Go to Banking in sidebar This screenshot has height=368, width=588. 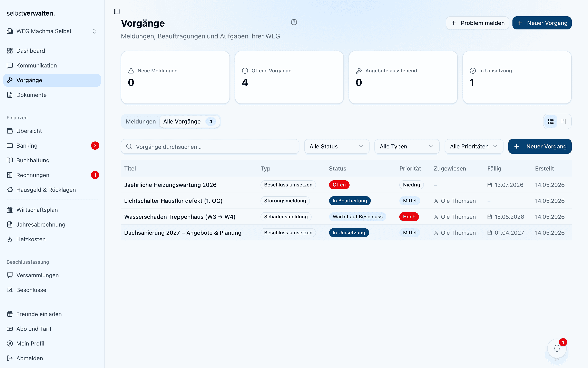52,146
